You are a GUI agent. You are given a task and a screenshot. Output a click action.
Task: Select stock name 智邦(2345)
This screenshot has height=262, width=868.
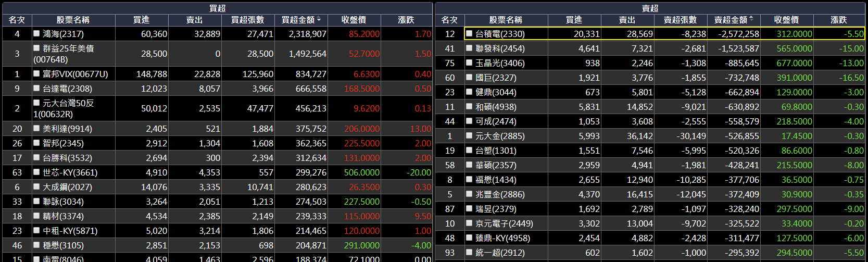(x=63, y=143)
